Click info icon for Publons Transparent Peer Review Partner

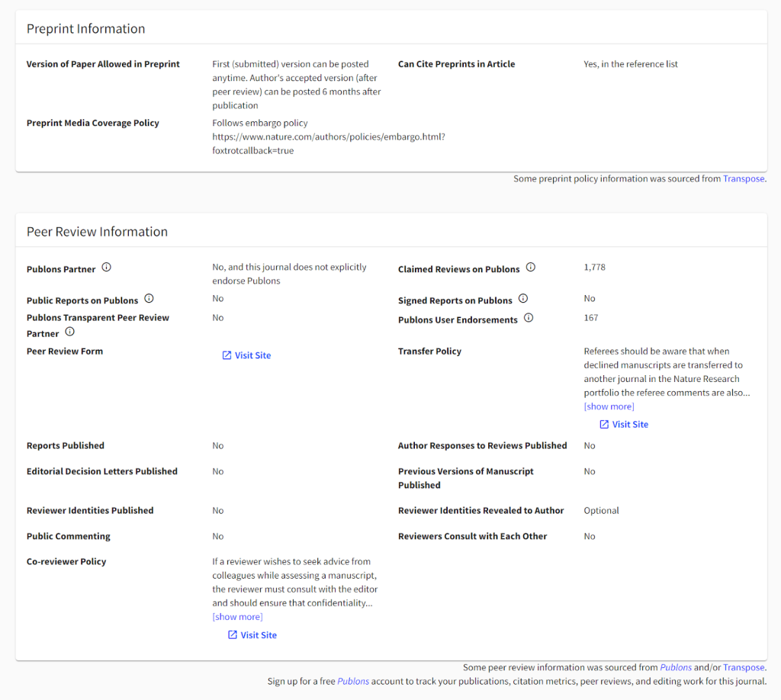70,332
